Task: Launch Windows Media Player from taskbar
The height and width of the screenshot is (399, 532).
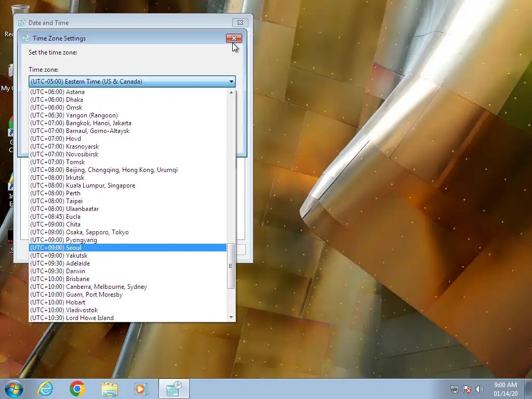Action: point(141,389)
